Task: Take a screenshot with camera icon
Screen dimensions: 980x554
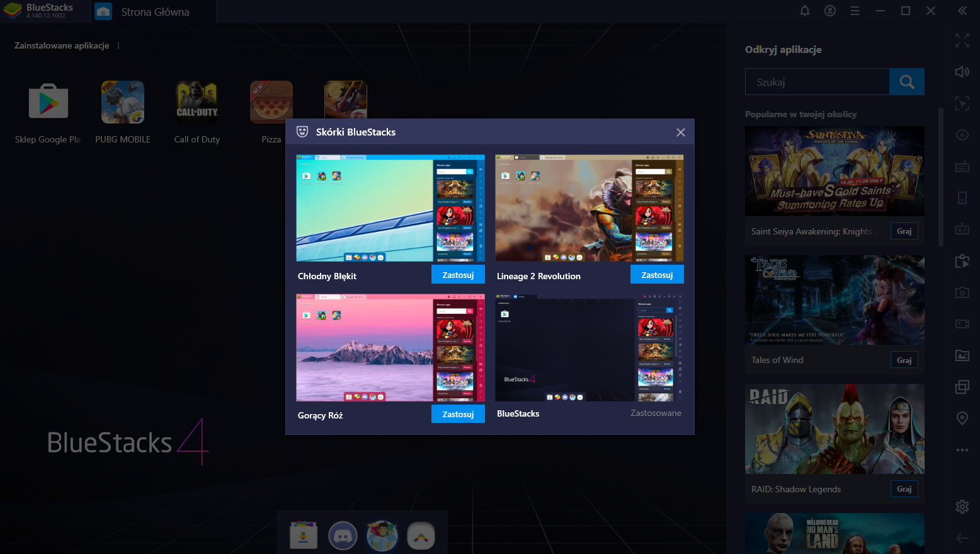Action: click(962, 292)
